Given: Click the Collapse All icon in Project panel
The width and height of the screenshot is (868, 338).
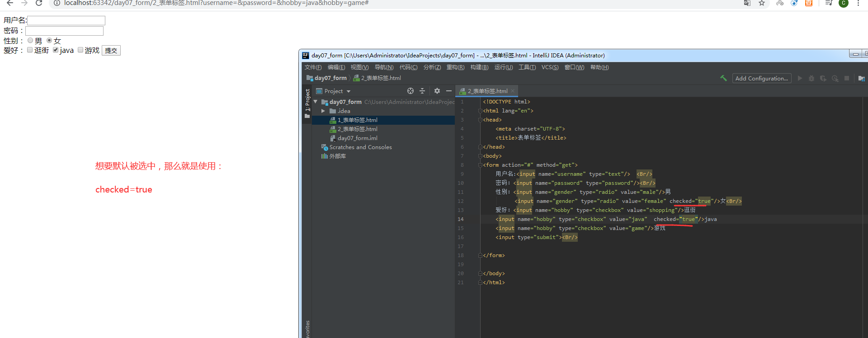Looking at the screenshot, I should (x=422, y=91).
